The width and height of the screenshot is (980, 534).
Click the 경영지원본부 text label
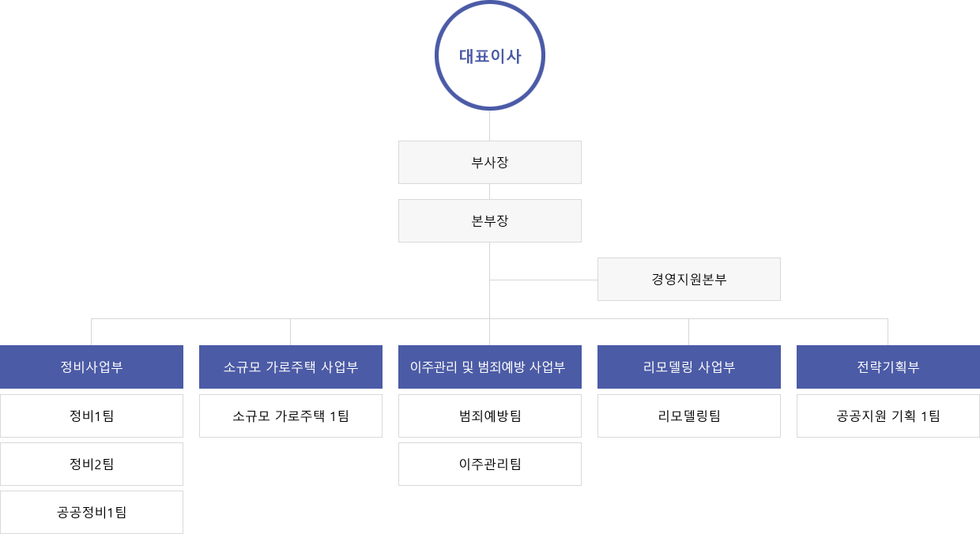[x=689, y=279]
